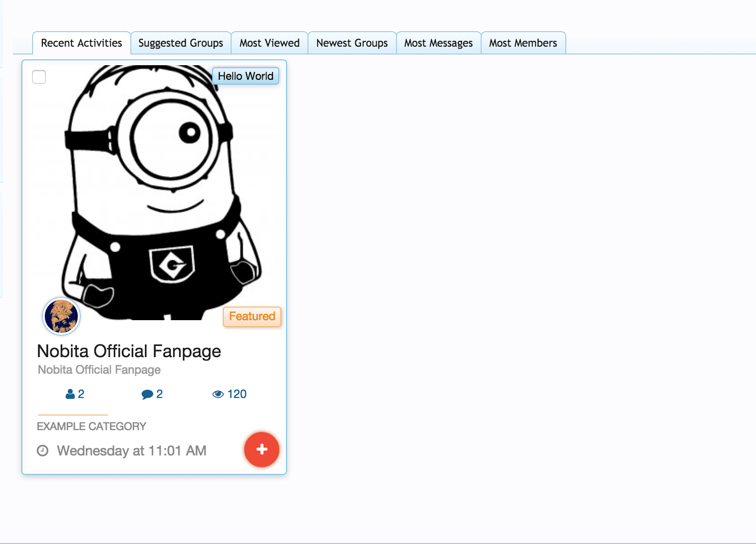Switch to Most Messages tab
756x544 pixels.
coord(438,43)
